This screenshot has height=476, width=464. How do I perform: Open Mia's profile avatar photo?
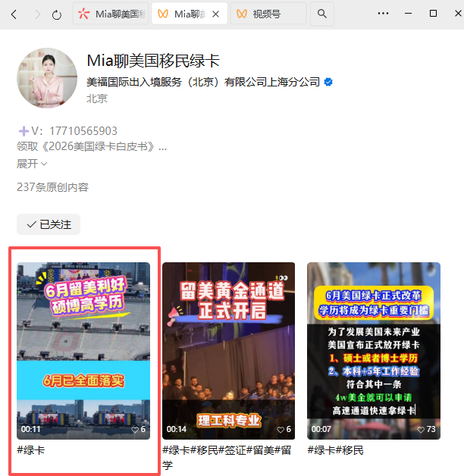tap(47, 78)
